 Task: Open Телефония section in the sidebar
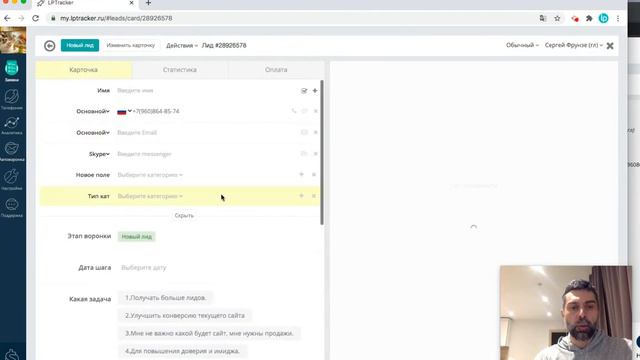click(12, 100)
